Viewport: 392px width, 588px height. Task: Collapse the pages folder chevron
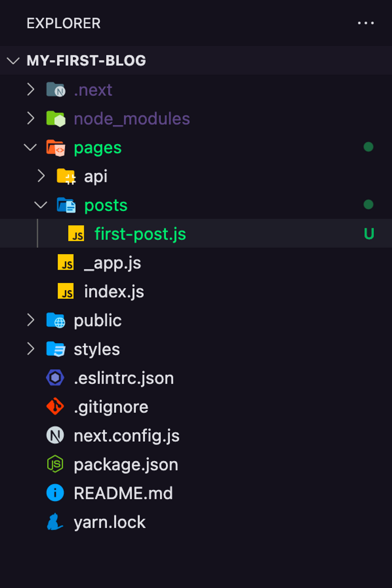point(30,147)
